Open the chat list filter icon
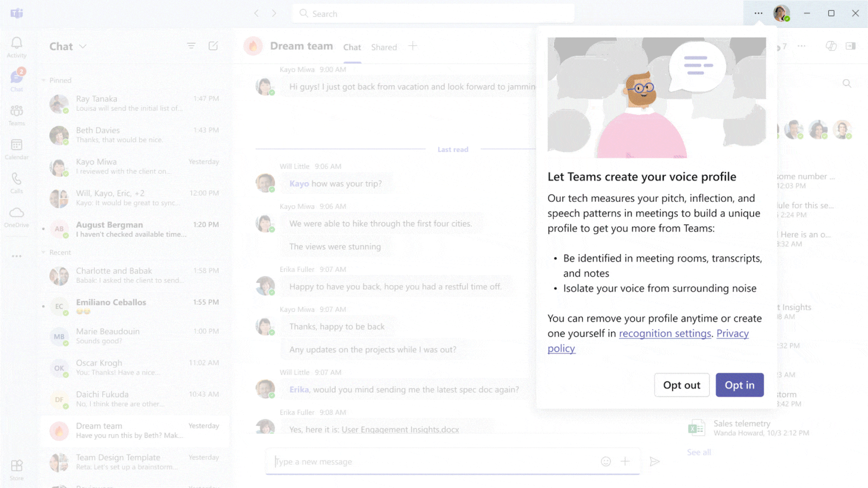This screenshot has width=868, height=488. click(191, 46)
